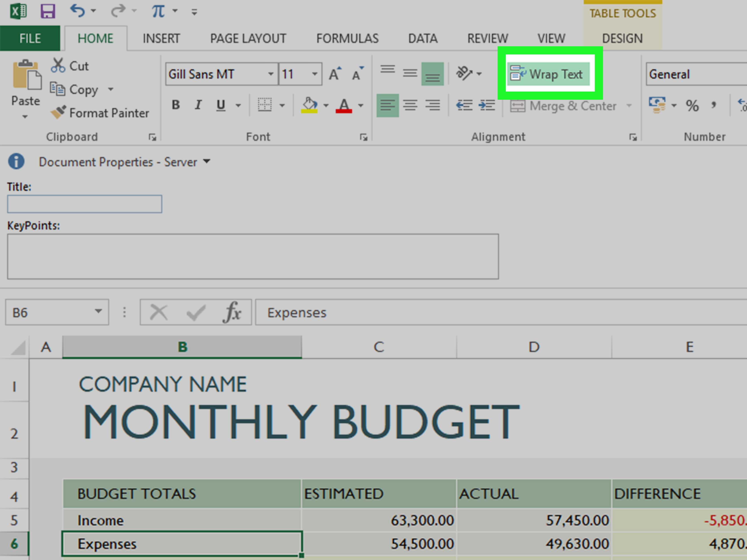Apply Comma Style format

tap(714, 105)
